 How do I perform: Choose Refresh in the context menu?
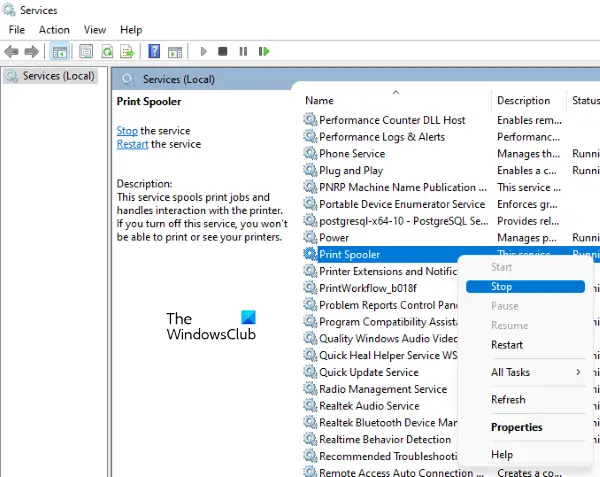coord(508,399)
